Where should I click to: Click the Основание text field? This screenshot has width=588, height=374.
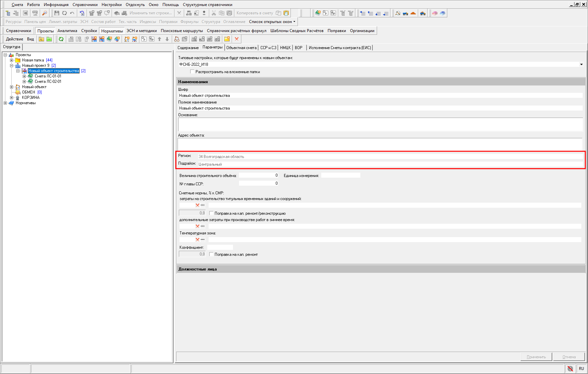click(380, 124)
